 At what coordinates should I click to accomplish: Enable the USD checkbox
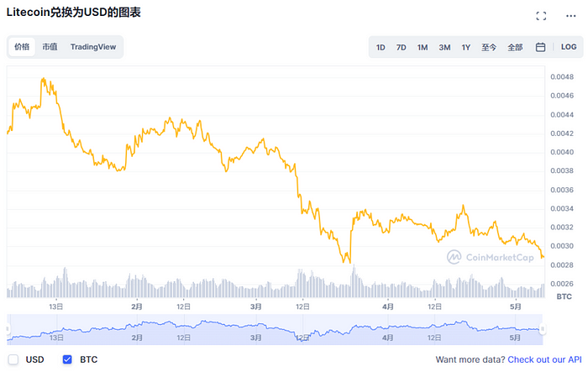point(13,359)
